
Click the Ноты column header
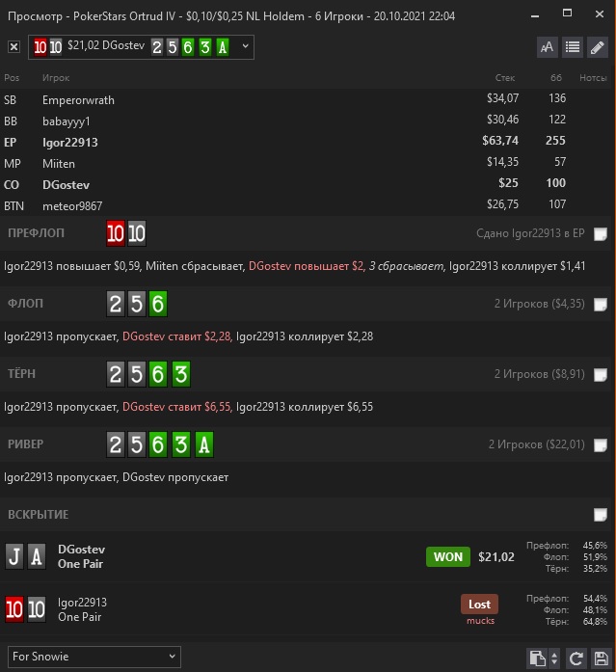pos(593,78)
